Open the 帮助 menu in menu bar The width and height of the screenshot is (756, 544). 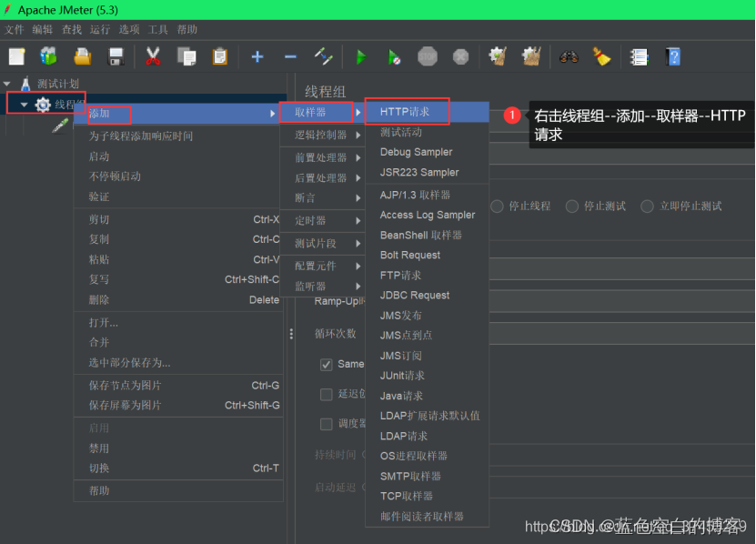tap(187, 30)
